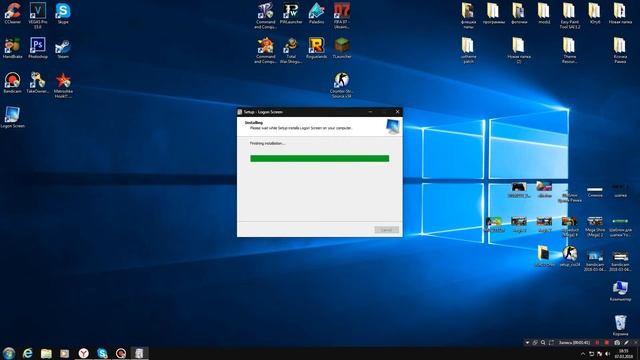Open the Start menu orb
Image resolution: width=640 pixels, height=360 pixels.
coord(9,353)
